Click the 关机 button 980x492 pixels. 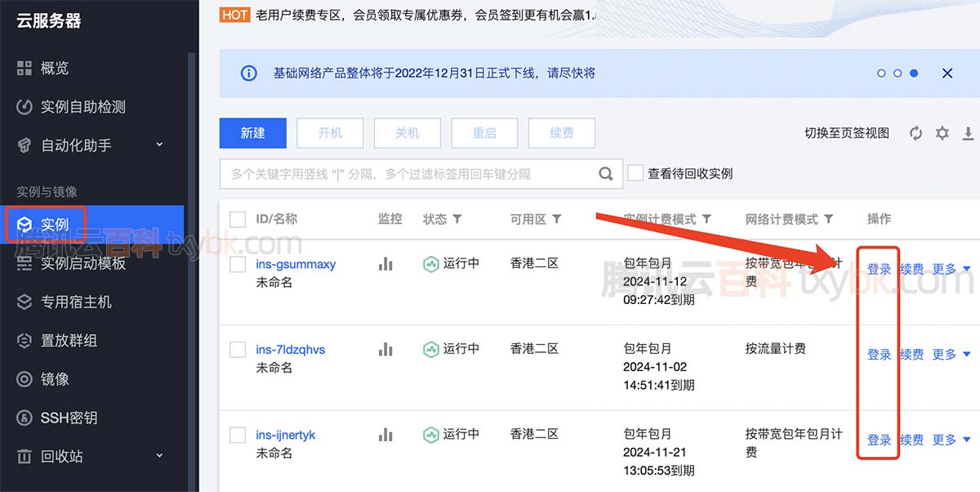click(408, 132)
